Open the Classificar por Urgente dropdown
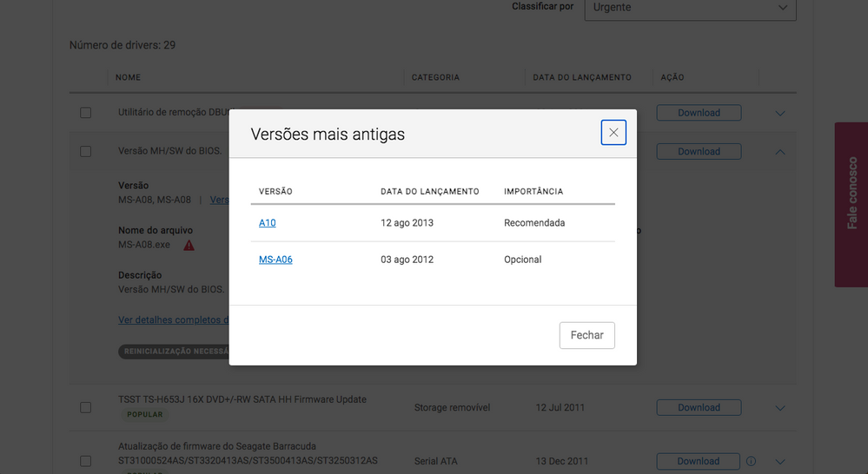868x474 pixels. [x=690, y=8]
